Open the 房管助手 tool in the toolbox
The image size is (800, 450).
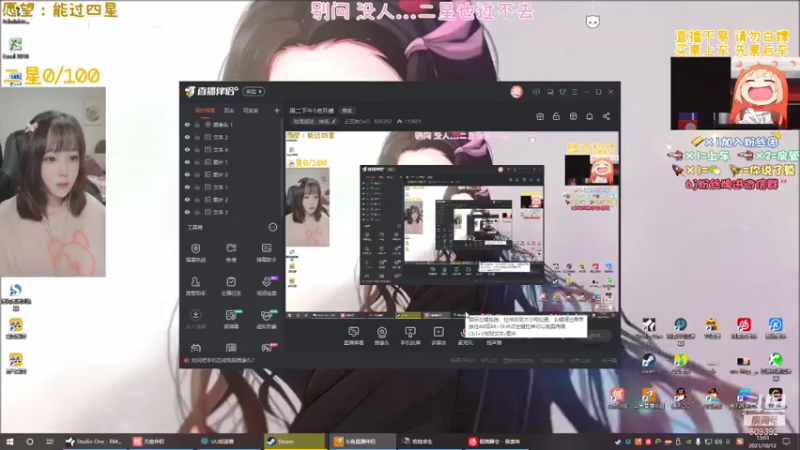click(195, 286)
